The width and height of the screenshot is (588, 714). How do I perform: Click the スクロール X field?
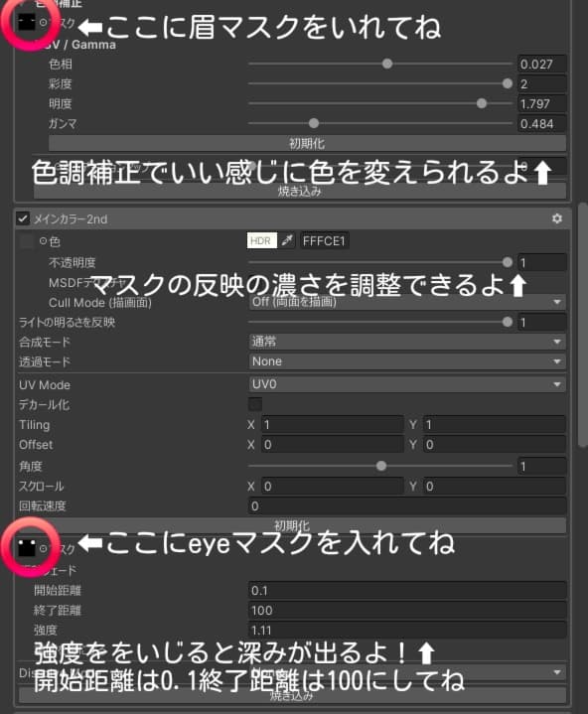click(333, 487)
